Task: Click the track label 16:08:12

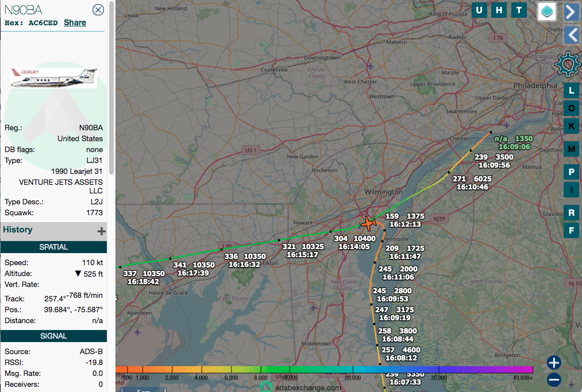Action: tap(401, 358)
